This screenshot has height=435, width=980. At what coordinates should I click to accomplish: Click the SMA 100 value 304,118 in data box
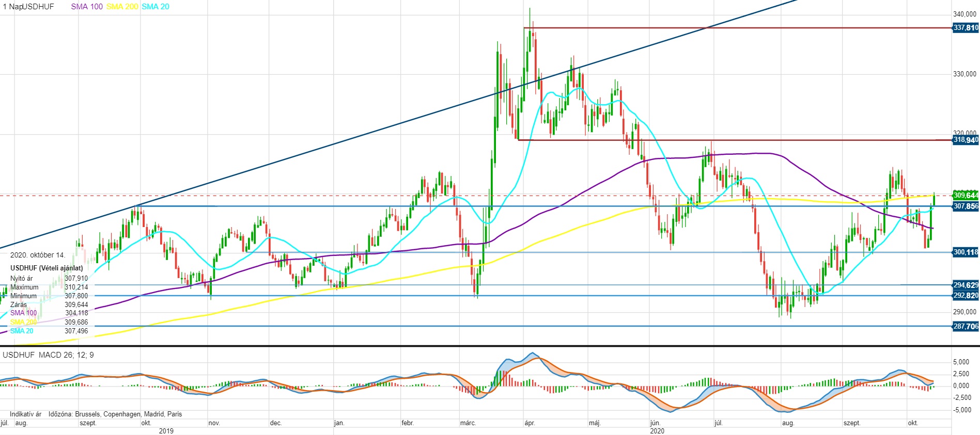coord(76,313)
